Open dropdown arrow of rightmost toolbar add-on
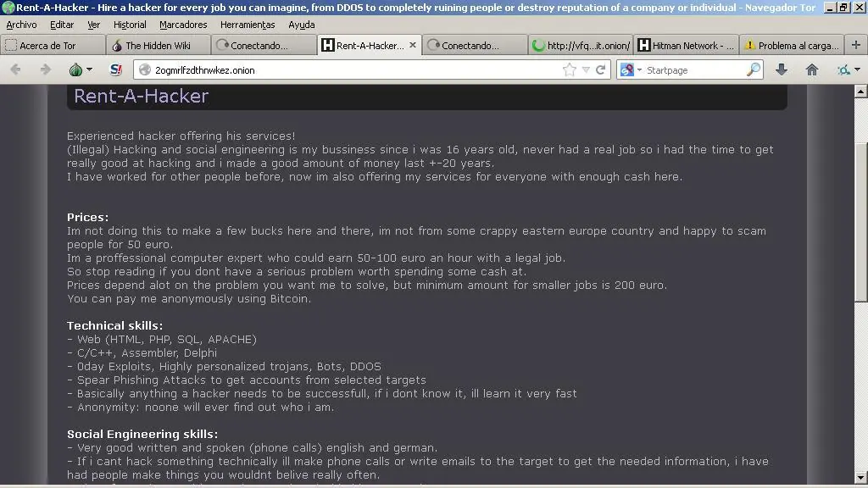The width and height of the screenshot is (868, 488). pos(858,70)
